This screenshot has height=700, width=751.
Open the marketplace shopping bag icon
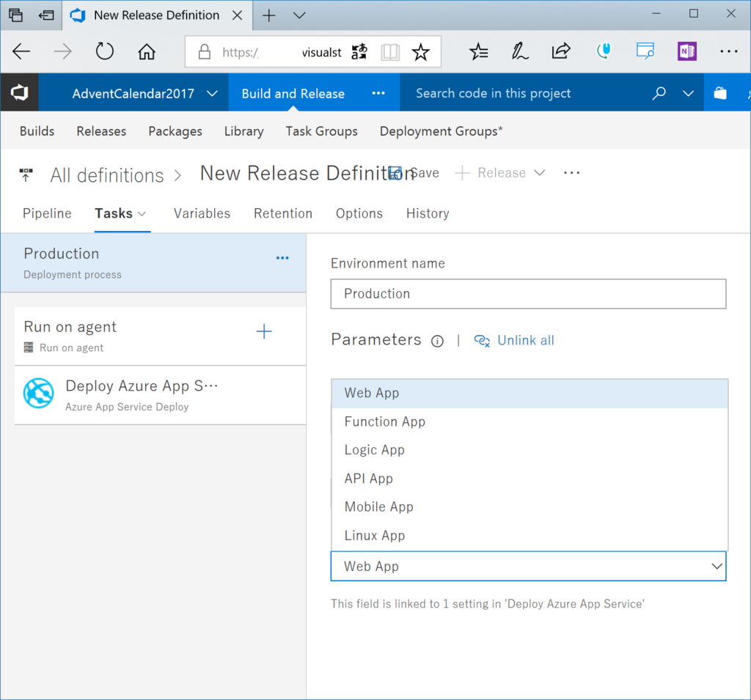[720, 93]
